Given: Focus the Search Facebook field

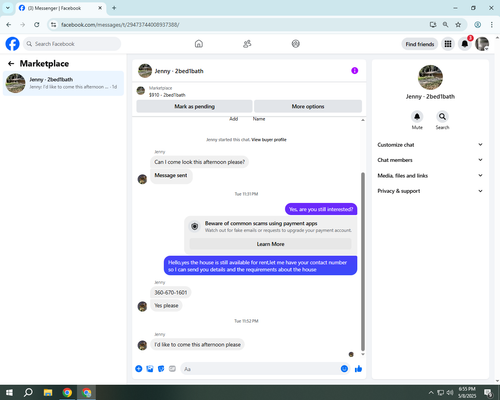Looking at the screenshot, I should tap(72, 44).
